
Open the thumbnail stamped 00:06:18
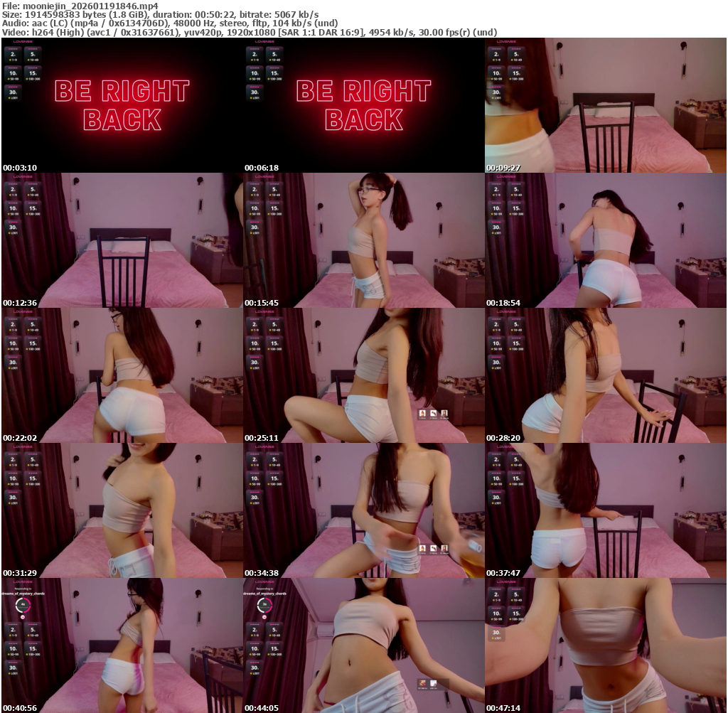coord(364,105)
